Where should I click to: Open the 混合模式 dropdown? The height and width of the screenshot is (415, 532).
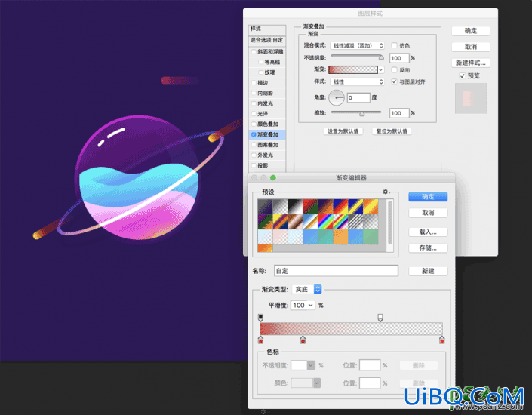point(357,45)
